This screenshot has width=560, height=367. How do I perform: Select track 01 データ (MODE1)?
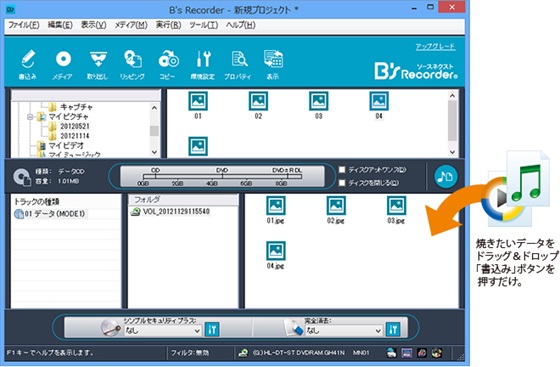(50, 213)
